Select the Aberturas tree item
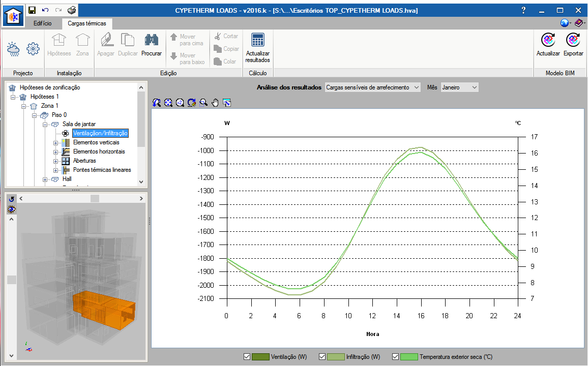588x366 pixels. tap(84, 161)
